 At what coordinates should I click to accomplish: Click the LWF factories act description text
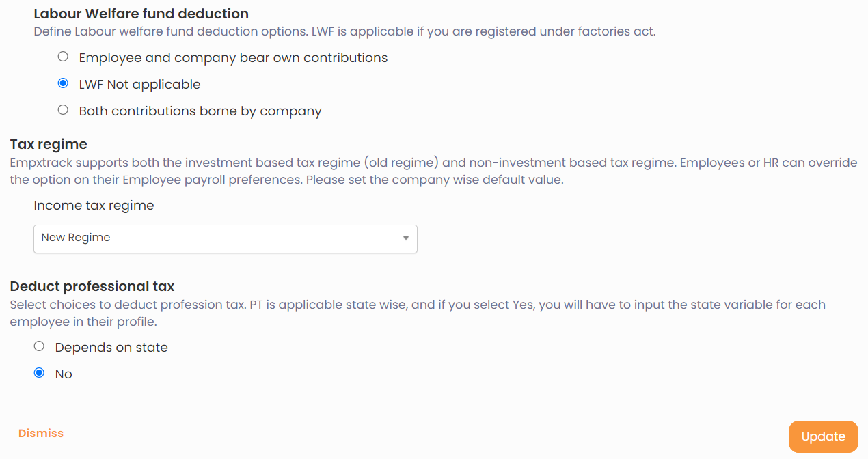[344, 31]
